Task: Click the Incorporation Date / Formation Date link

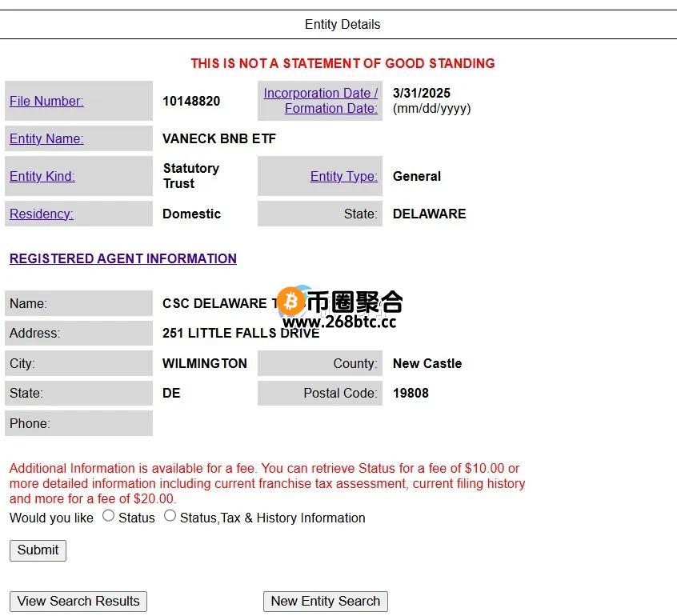Action: (x=320, y=101)
